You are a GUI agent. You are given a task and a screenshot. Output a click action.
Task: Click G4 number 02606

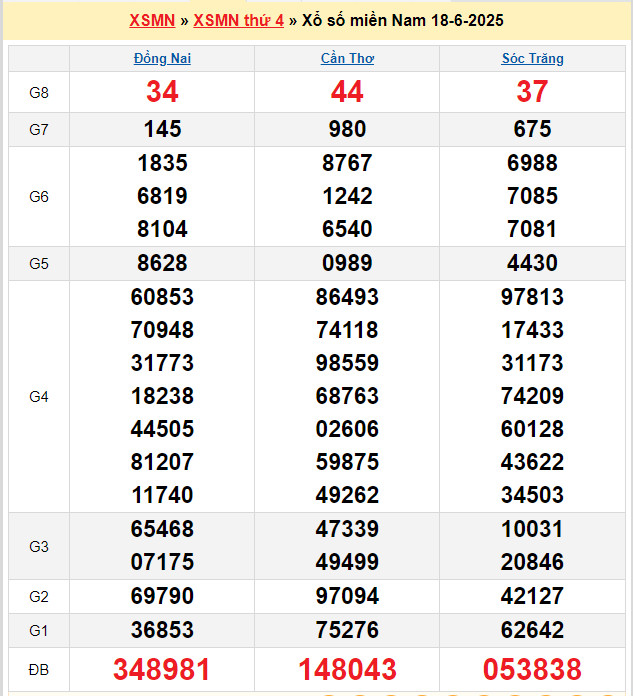click(x=347, y=429)
